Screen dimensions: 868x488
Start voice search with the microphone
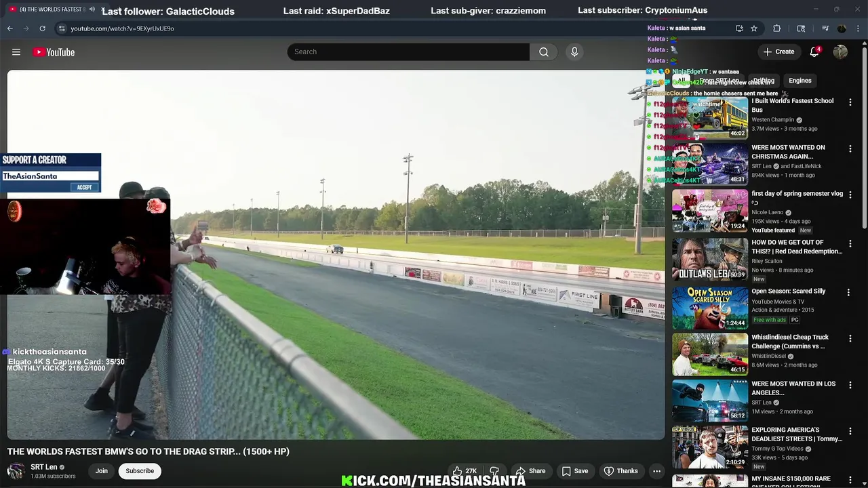coord(574,52)
